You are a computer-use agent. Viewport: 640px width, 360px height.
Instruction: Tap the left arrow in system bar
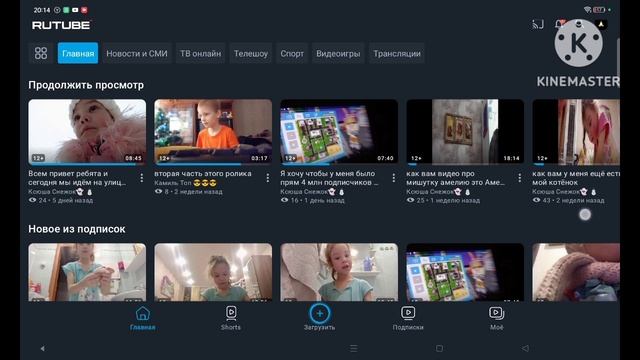pyautogui.click(x=42, y=348)
